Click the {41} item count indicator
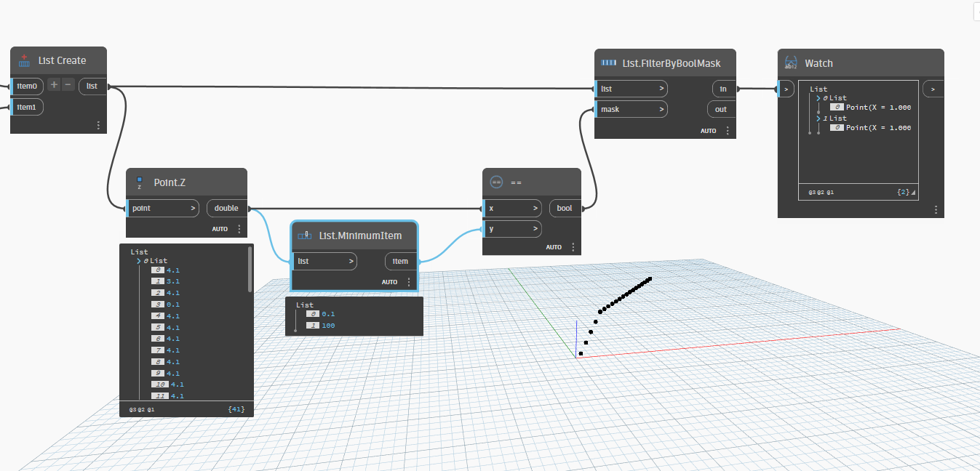This screenshot has width=980, height=471. tap(235, 408)
